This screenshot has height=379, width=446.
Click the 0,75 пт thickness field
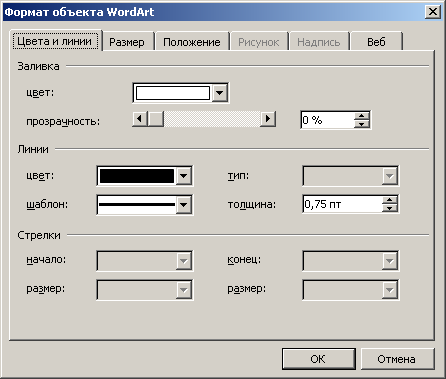coord(343,204)
